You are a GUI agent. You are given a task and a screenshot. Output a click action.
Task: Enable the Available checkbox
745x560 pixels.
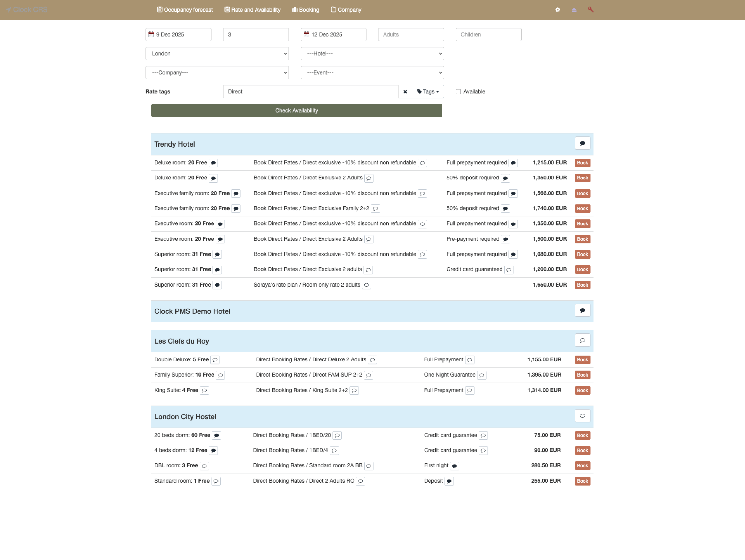458,91
